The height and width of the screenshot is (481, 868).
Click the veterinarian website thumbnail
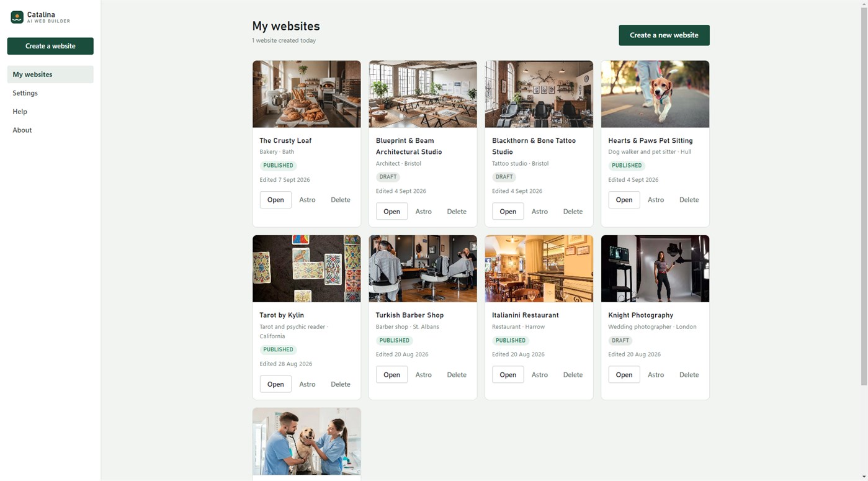pos(306,441)
